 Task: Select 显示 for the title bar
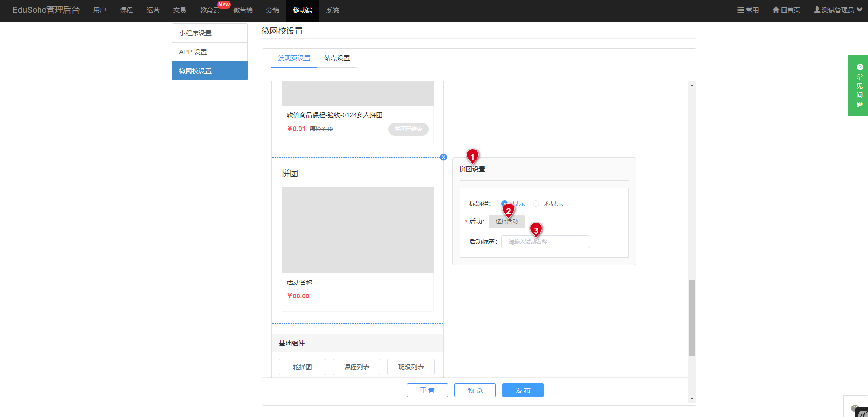(504, 204)
